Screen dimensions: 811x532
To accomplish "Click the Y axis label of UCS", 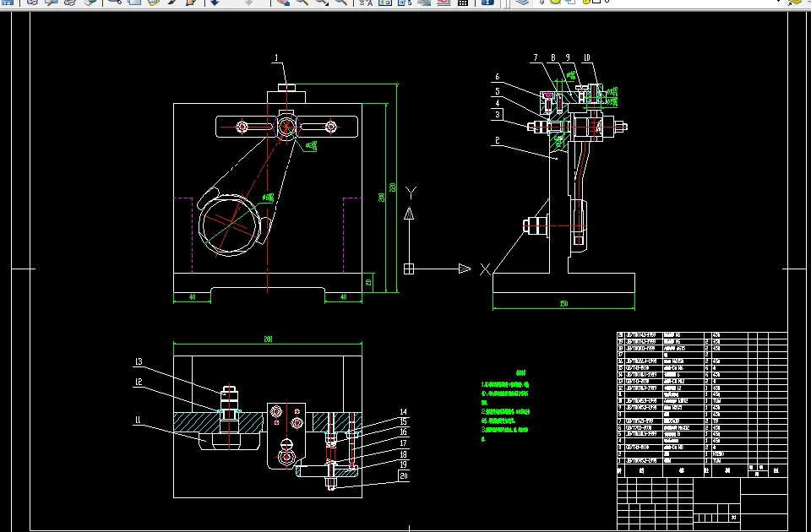I will pos(411,193).
